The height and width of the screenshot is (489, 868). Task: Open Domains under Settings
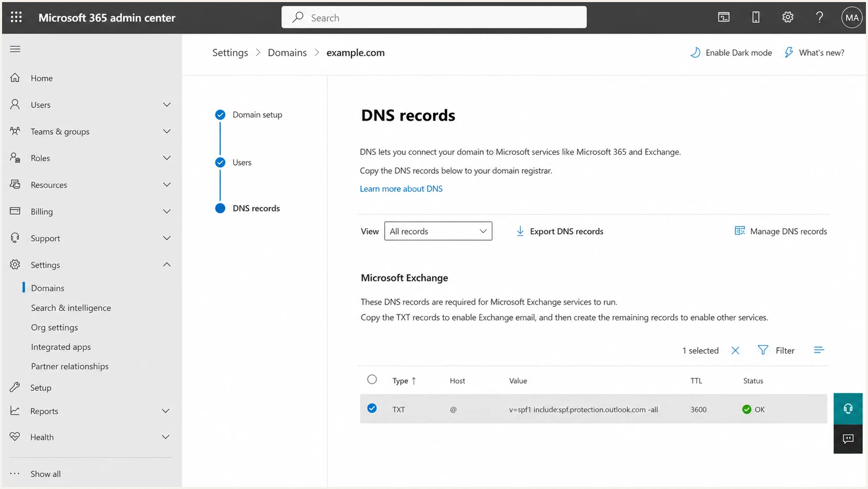[48, 288]
